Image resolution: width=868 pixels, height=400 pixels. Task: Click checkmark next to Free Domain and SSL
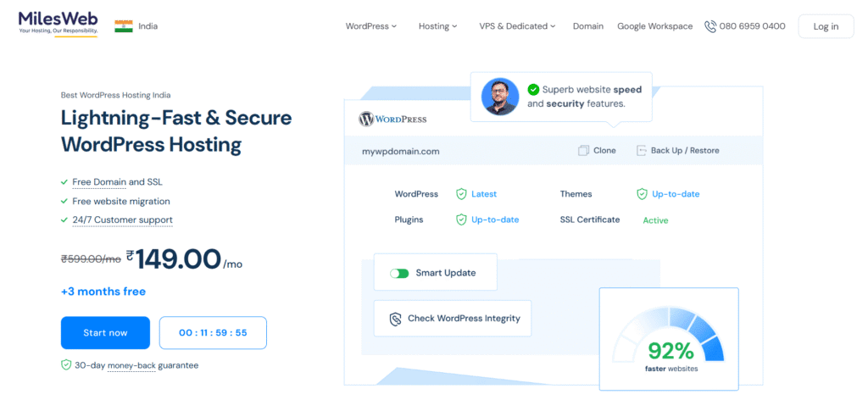tap(64, 182)
